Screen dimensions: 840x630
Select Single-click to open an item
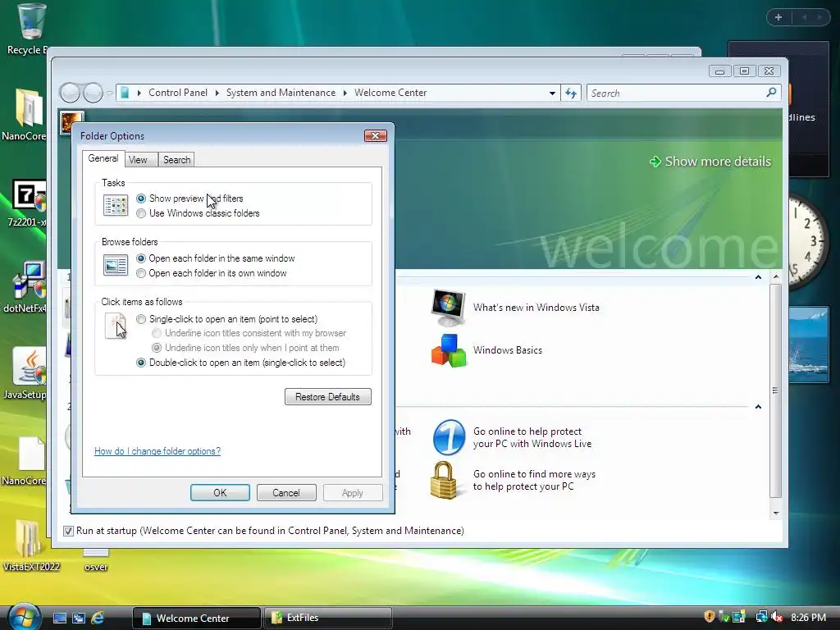(x=141, y=319)
